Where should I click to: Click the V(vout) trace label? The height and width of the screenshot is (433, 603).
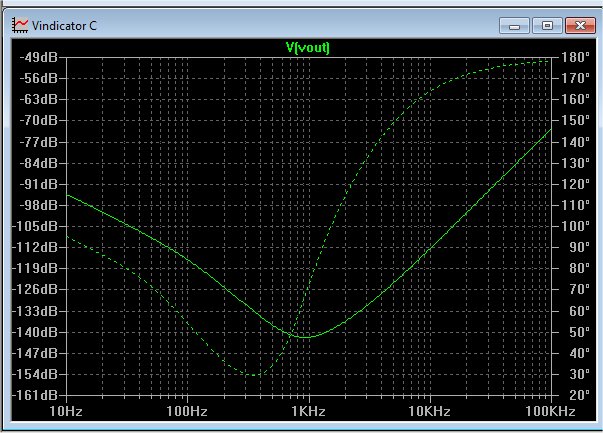coord(308,48)
